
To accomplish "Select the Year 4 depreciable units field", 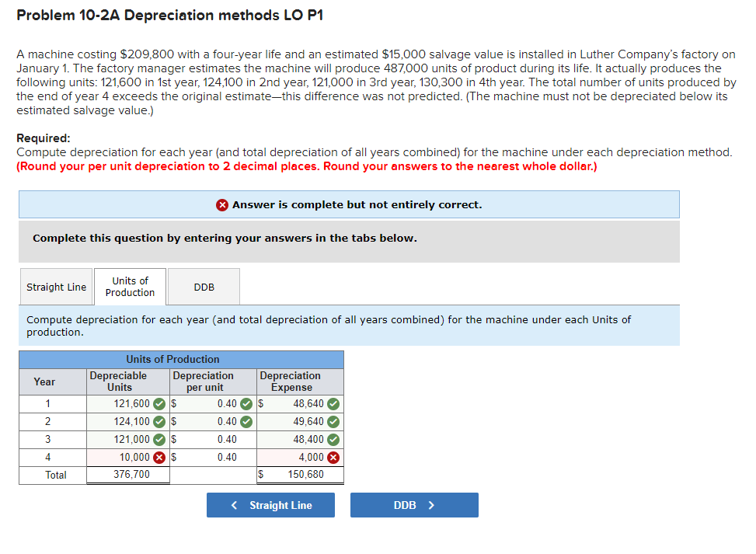I will pyautogui.click(x=124, y=457).
